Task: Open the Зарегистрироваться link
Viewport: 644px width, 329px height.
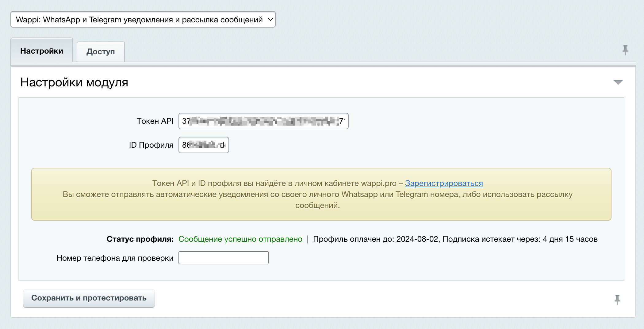Action: tap(444, 183)
